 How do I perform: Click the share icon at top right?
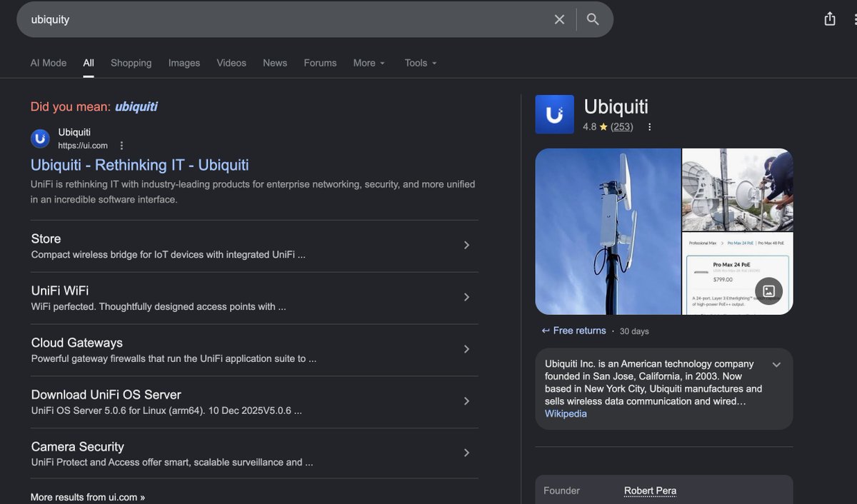[830, 19]
